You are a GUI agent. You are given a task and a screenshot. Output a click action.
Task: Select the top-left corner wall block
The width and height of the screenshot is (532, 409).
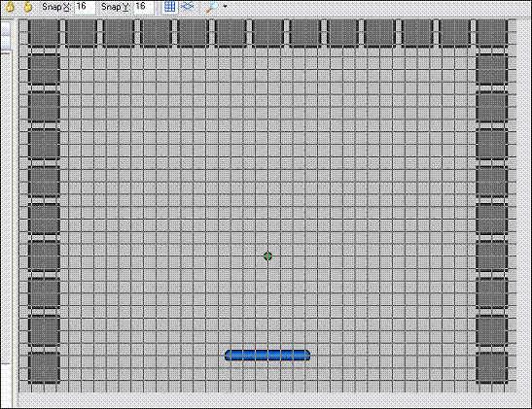(44, 32)
